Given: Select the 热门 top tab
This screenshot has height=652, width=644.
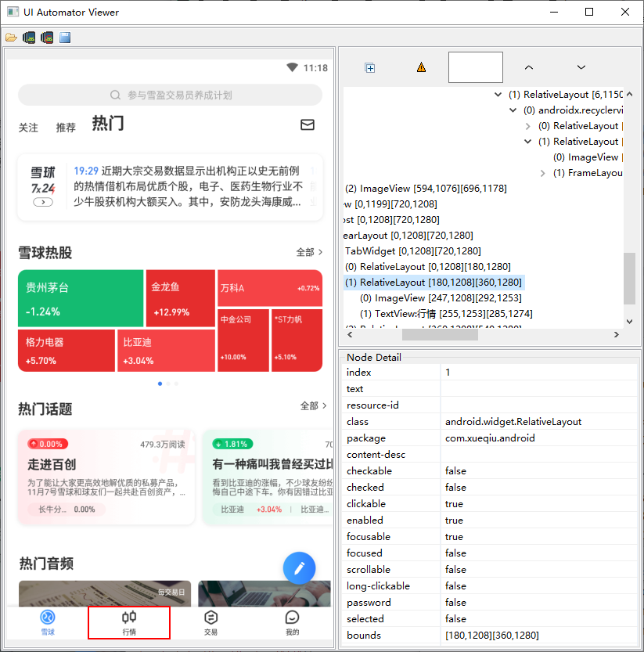Looking at the screenshot, I should [x=108, y=124].
